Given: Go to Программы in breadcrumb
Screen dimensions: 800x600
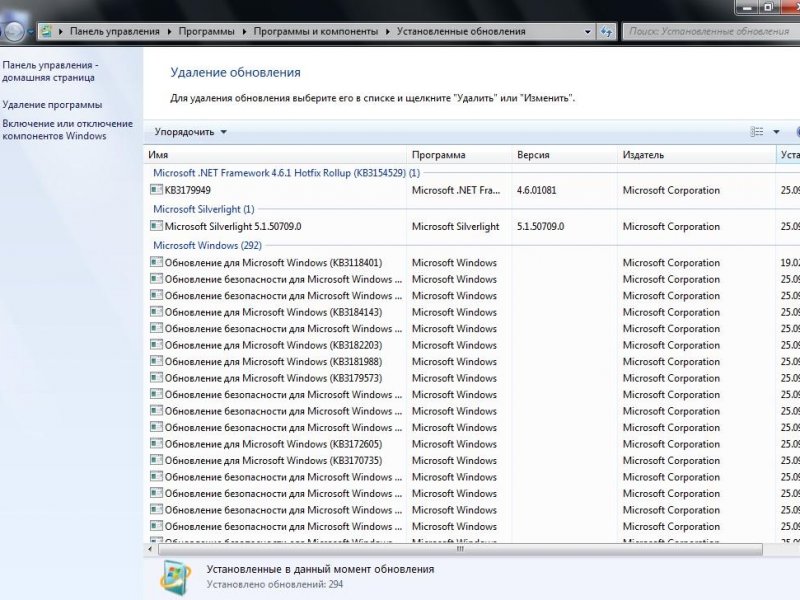Looking at the screenshot, I should pyautogui.click(x=207, y=32).
